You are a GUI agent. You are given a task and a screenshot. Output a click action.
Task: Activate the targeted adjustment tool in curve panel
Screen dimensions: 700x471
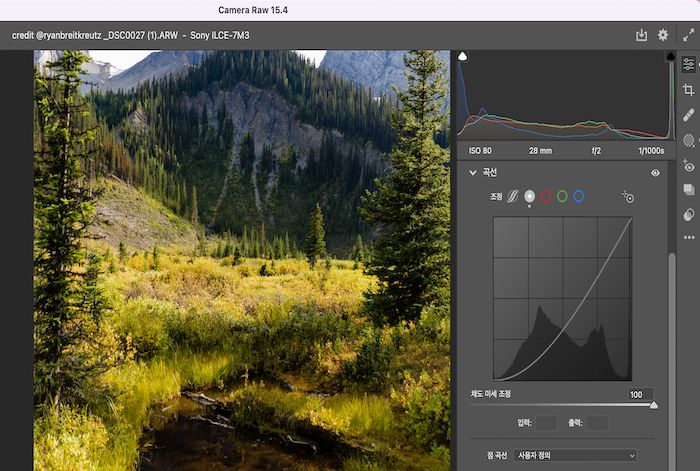coord(628,196)
